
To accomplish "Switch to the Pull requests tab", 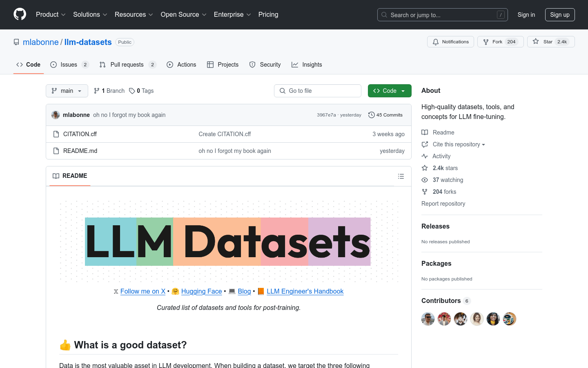I will pos(128,65).
